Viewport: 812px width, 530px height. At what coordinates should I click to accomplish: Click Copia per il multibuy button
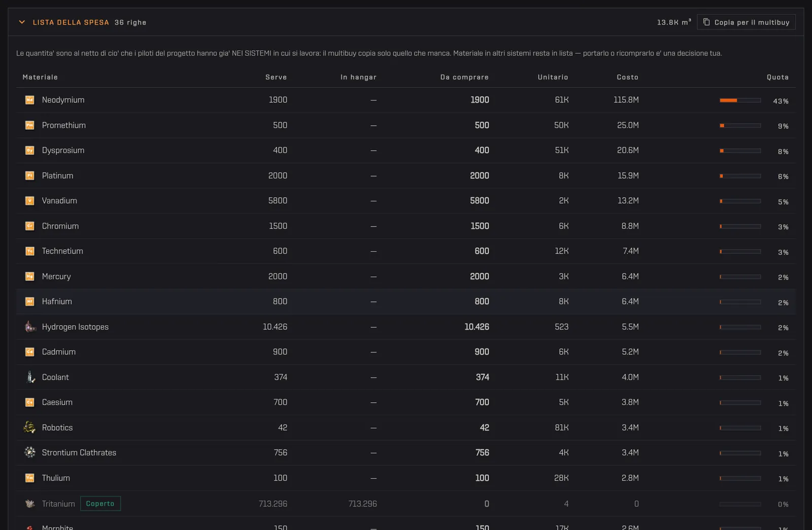click(x=746, y=22)
